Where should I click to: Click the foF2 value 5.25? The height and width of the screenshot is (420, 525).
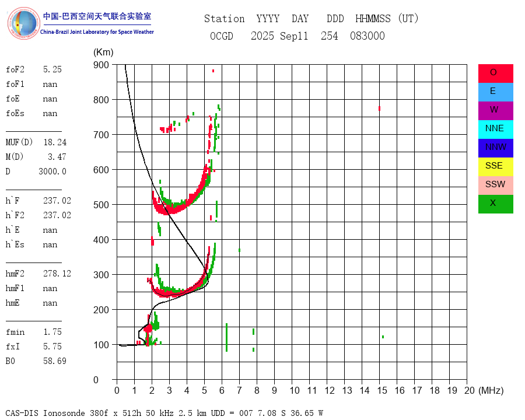(52, 69)
